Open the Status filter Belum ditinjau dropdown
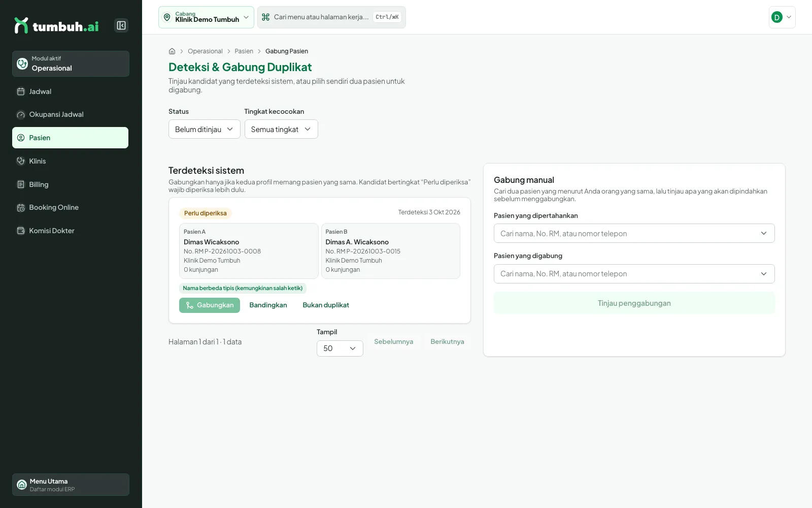 click(204, 129)
